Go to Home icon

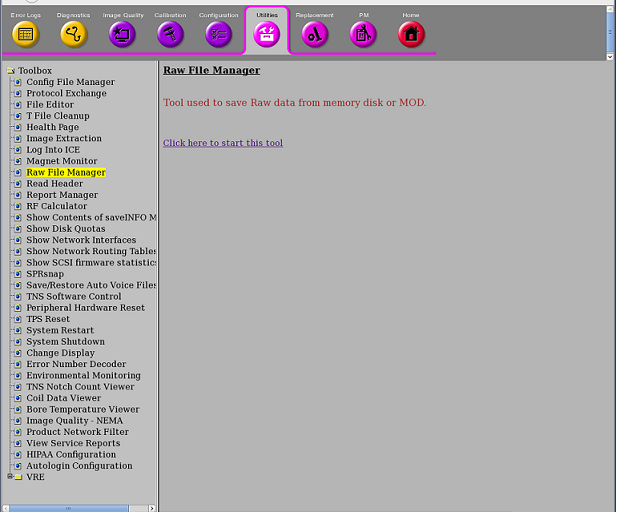(411, 34)
